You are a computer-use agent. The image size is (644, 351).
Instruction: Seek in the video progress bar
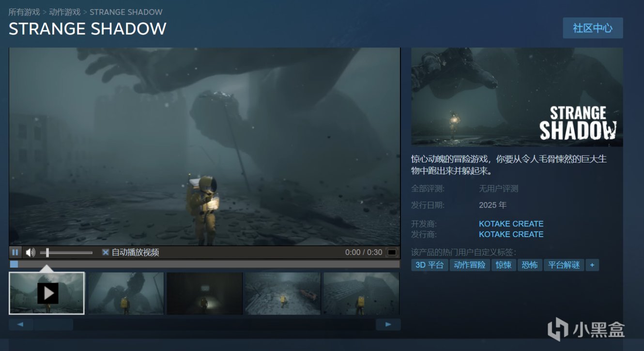pyautogui.click(x=204, y=264)
